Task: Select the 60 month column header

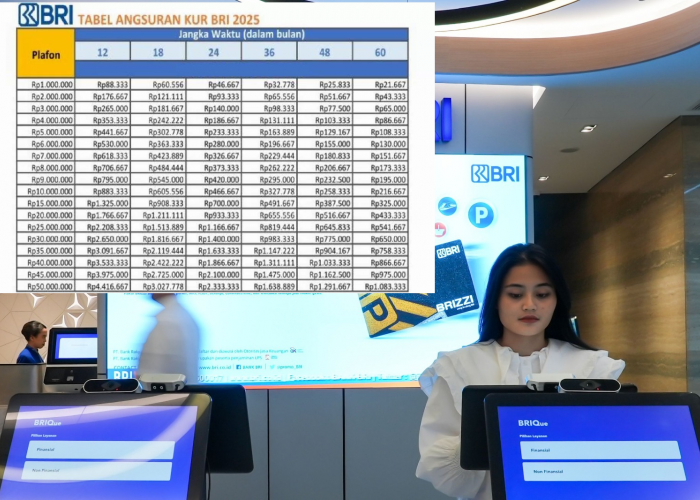Action: coord(380,51)
